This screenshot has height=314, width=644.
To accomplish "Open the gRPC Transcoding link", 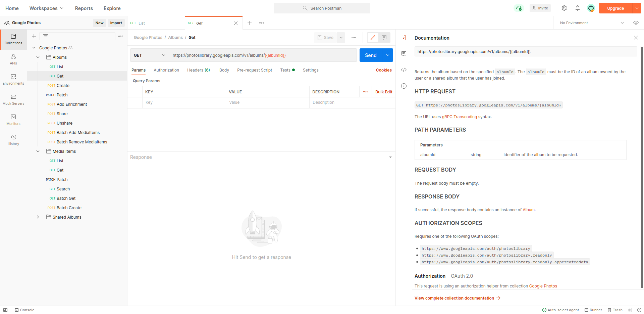I will [459, 117].
